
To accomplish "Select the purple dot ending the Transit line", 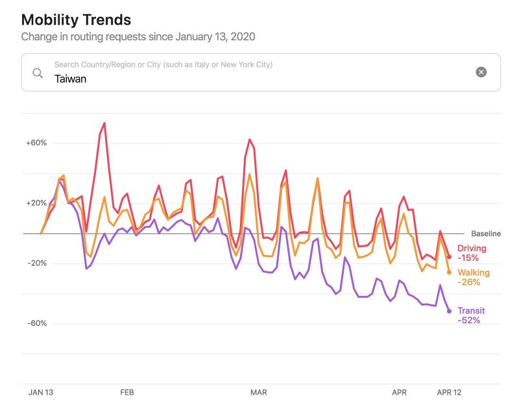I will pos(448,312).
